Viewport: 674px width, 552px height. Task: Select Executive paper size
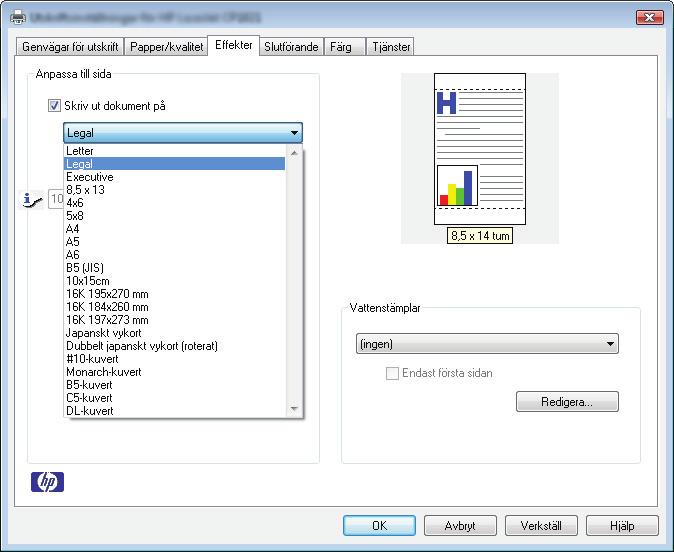pyautogui.click(x=175, y=177)
